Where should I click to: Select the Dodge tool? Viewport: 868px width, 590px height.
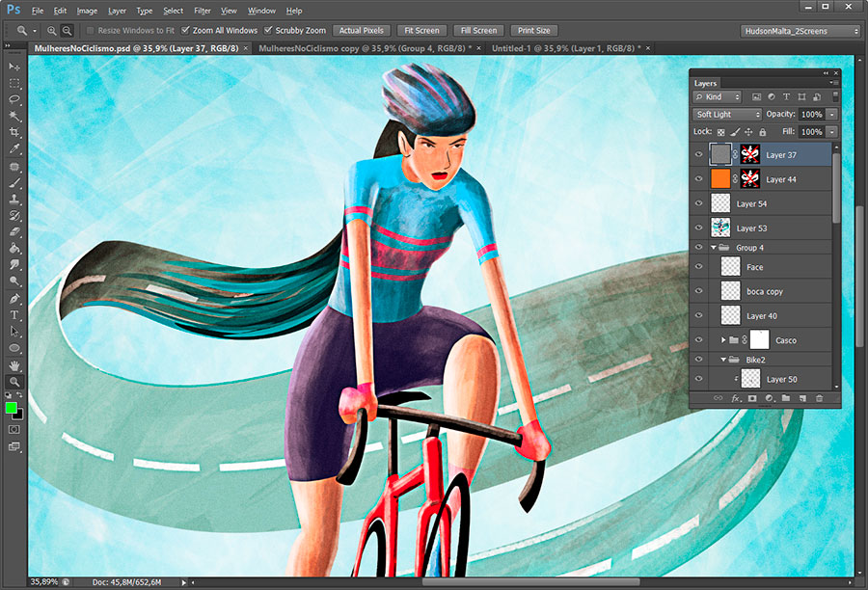(x=14, y=281)
